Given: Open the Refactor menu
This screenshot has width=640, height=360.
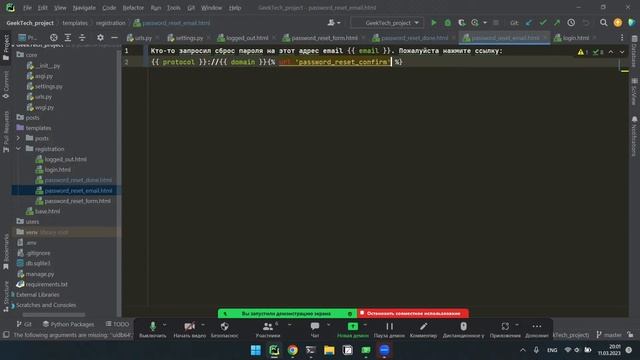Looking at the screenshot, I should 133,8.
